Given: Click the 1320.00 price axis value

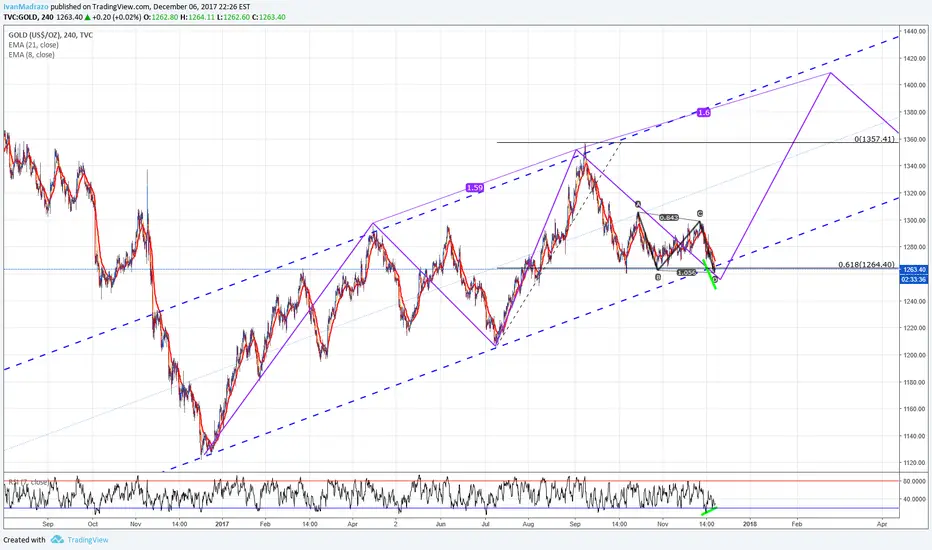Looking at the screenshot, I should (915, 193).
